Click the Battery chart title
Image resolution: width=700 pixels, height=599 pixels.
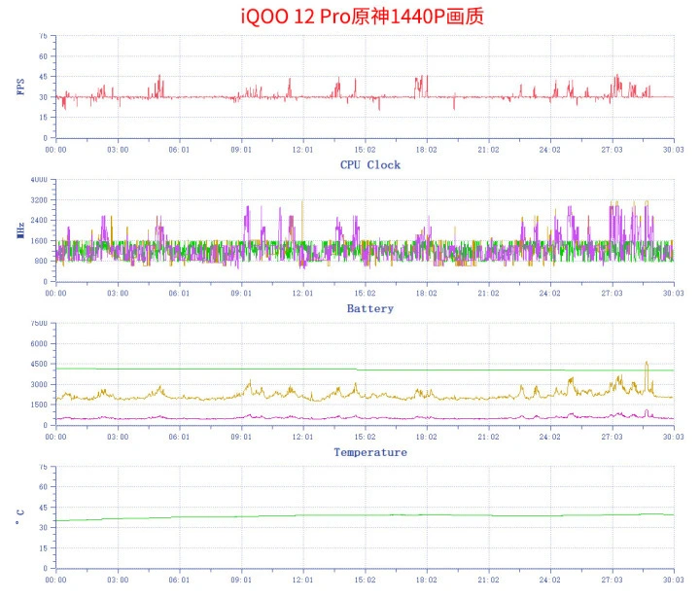370,308
